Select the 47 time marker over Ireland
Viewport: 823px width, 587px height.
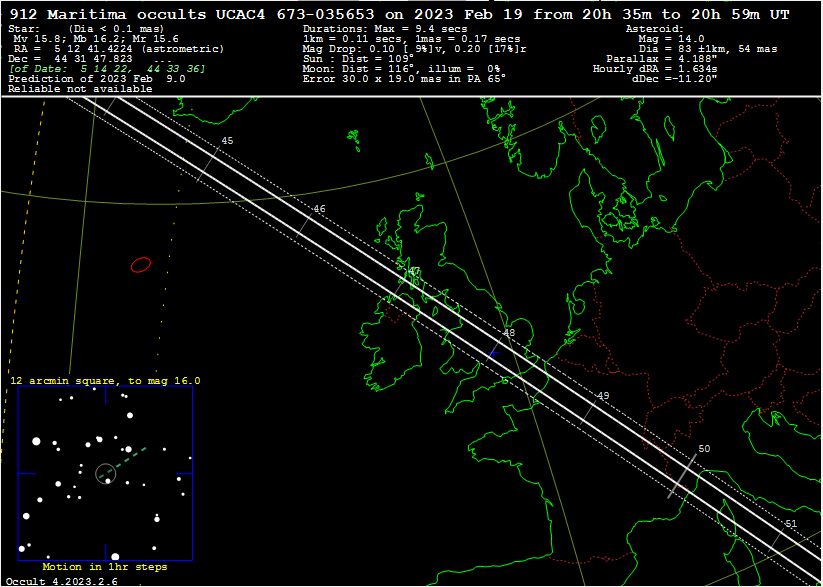coord(414,271)
